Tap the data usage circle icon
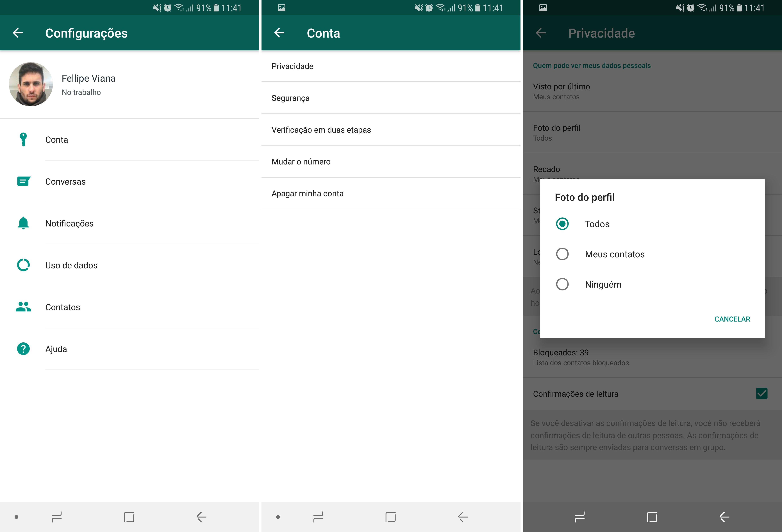Image resolution: width=782 pixels, height=532 pixels. [23, 265]
